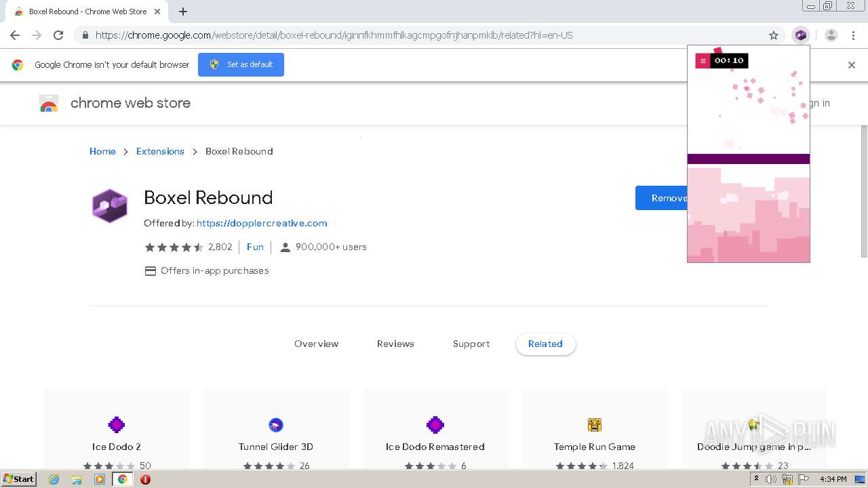Reload the page

(58, 35)
